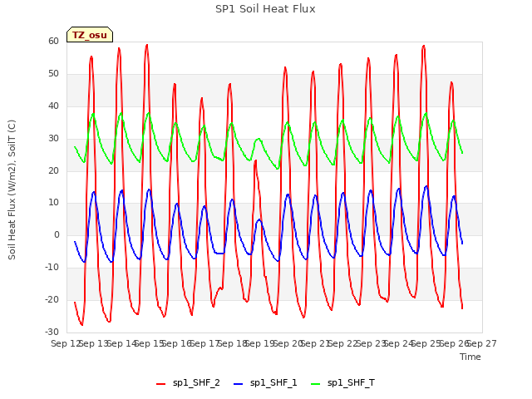The width and height of the screenshot is (532, 399).
Task: Select the sp1_SHF_1 legend label
Action: point(273,383)
